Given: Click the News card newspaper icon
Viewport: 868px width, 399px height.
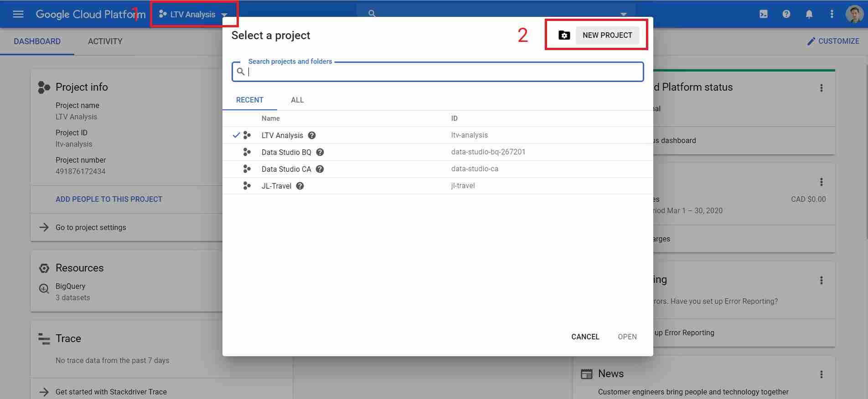Looking at the screenshot, I should point(586,374).
